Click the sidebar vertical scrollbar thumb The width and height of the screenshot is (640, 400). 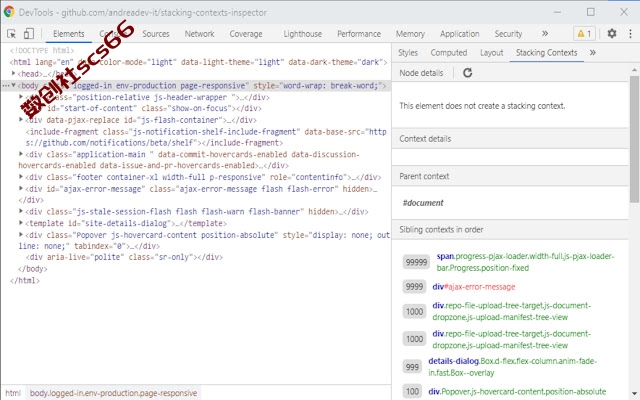(x=634, y=139)
